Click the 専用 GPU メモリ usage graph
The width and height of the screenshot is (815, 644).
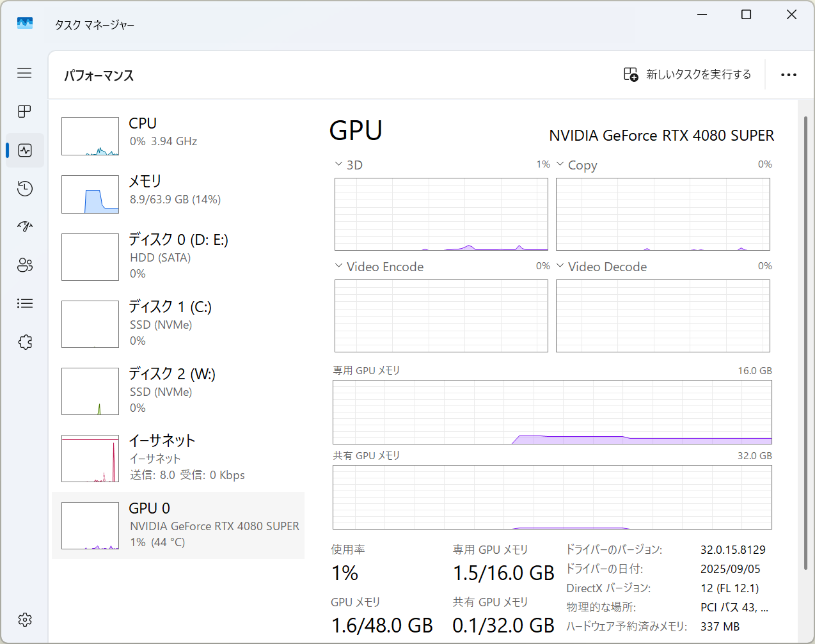[x=552, y=412]
